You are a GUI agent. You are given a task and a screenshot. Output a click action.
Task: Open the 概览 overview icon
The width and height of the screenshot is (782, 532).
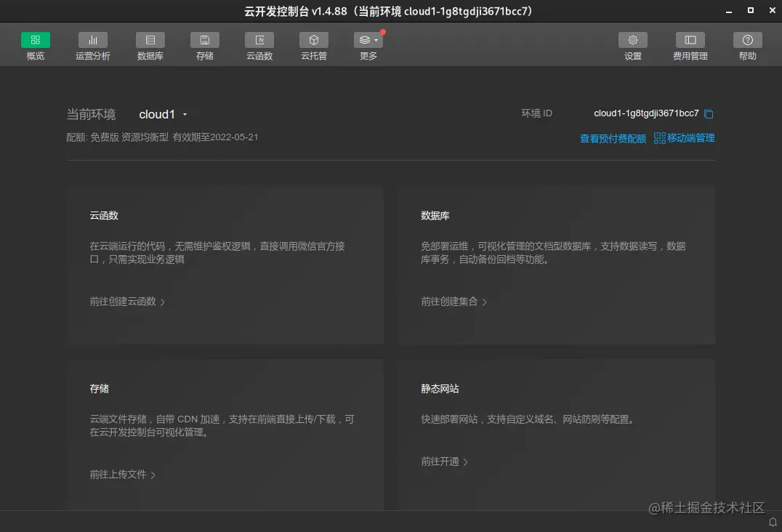[x=35, y=40]
